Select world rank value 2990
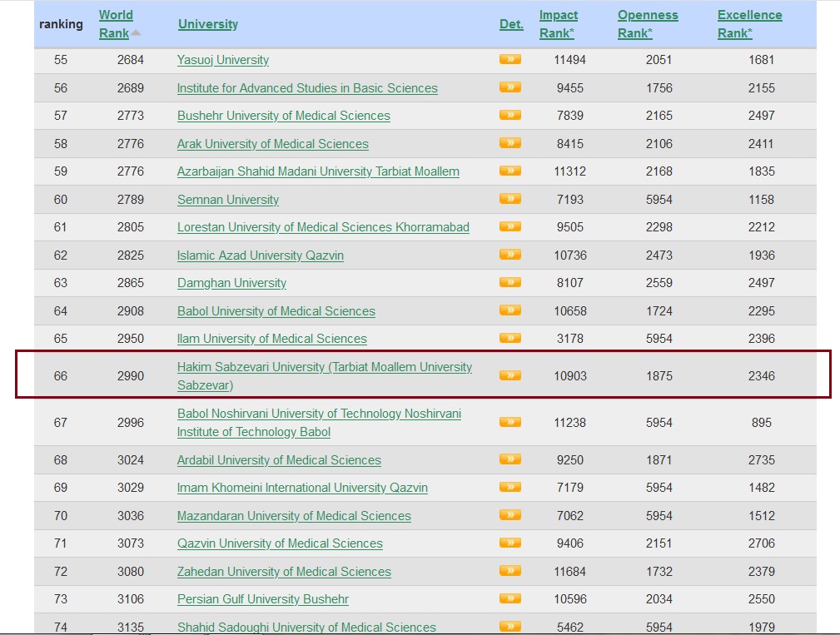This screenshot has height=635, width=840. 130,376
